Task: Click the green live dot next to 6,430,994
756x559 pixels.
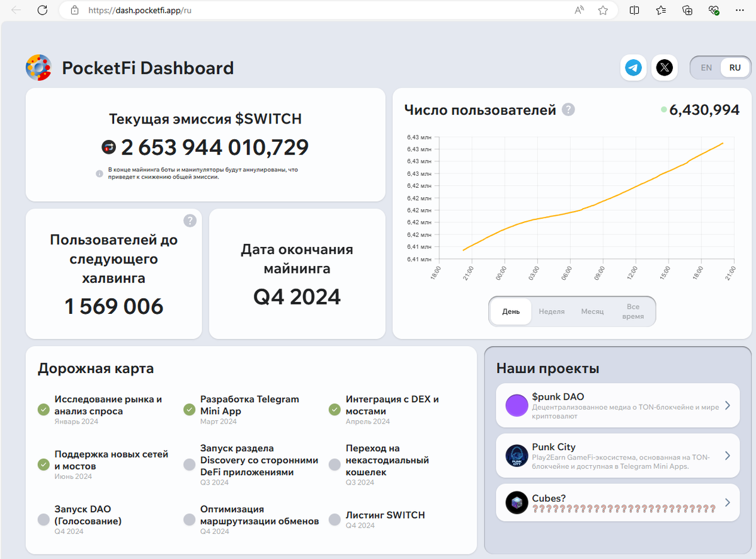Action: click(663, 110)
